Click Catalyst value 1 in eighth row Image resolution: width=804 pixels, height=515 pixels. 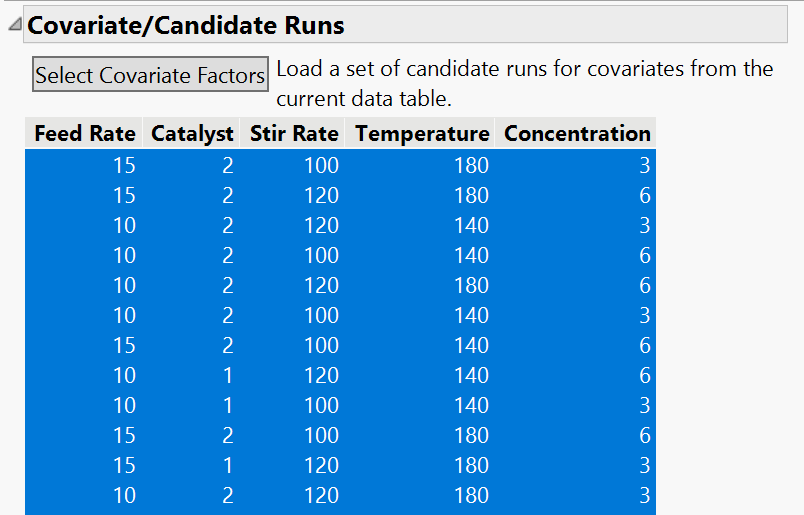[228, 375]
